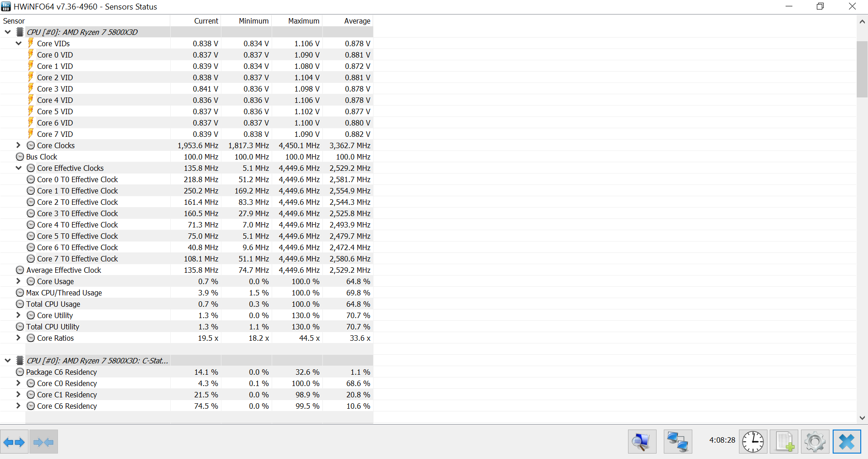868x459 pixels.
Task: Expand the Core Clocks node
Action: (x=19, y=145)
